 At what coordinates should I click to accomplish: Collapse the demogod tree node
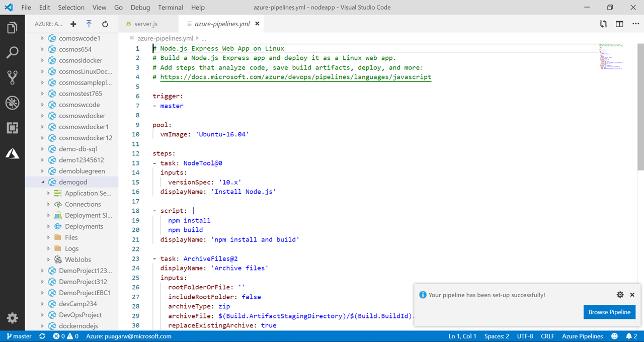(44, 182)
